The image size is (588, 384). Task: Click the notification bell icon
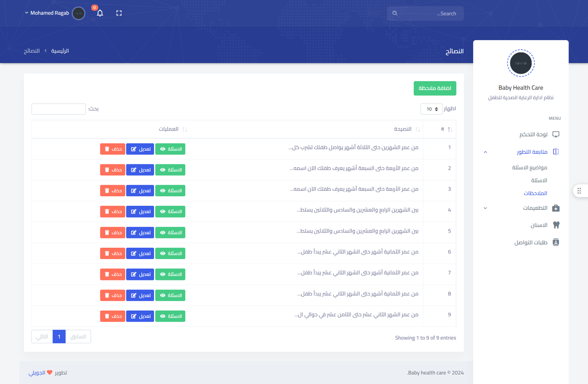point(100,13)
